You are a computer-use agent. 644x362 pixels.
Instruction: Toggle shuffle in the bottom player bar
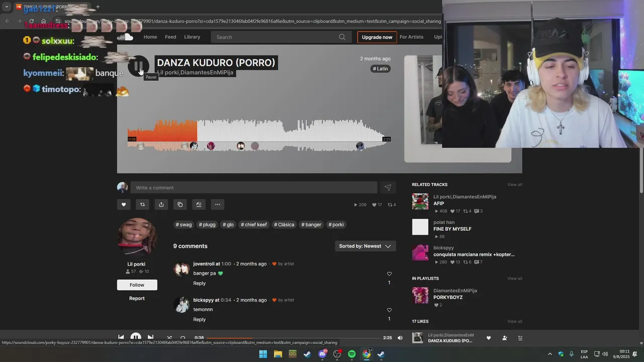coord(169,338)
